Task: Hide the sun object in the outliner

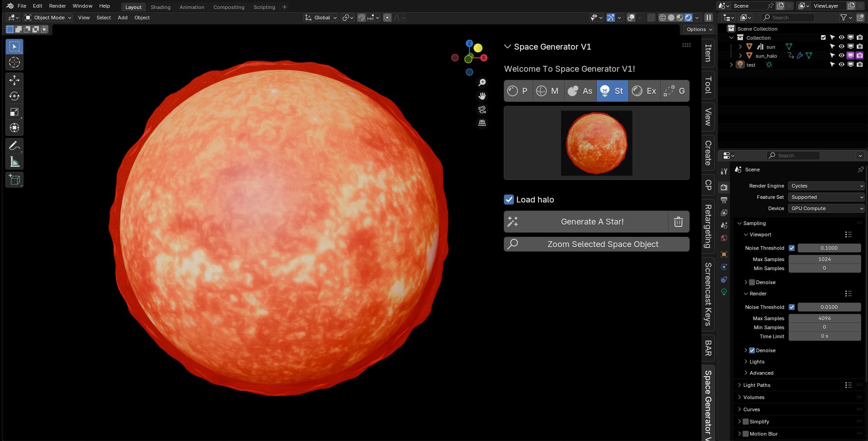Action: [841, 46]
